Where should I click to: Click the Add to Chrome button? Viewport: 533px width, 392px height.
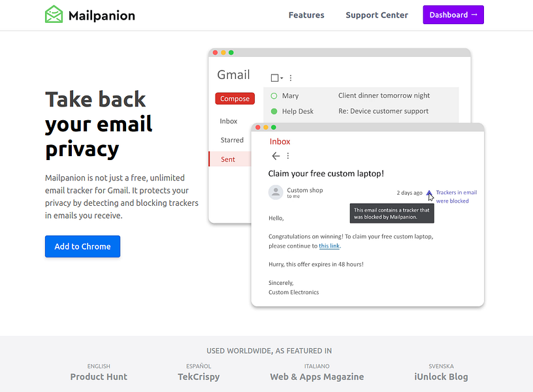(82, 246)
